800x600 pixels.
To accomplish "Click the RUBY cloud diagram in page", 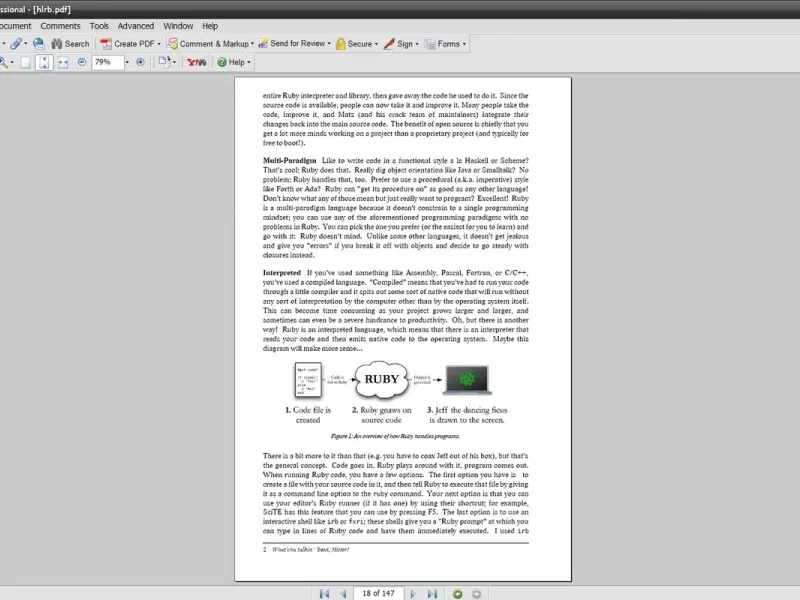I will coord(382,380).
